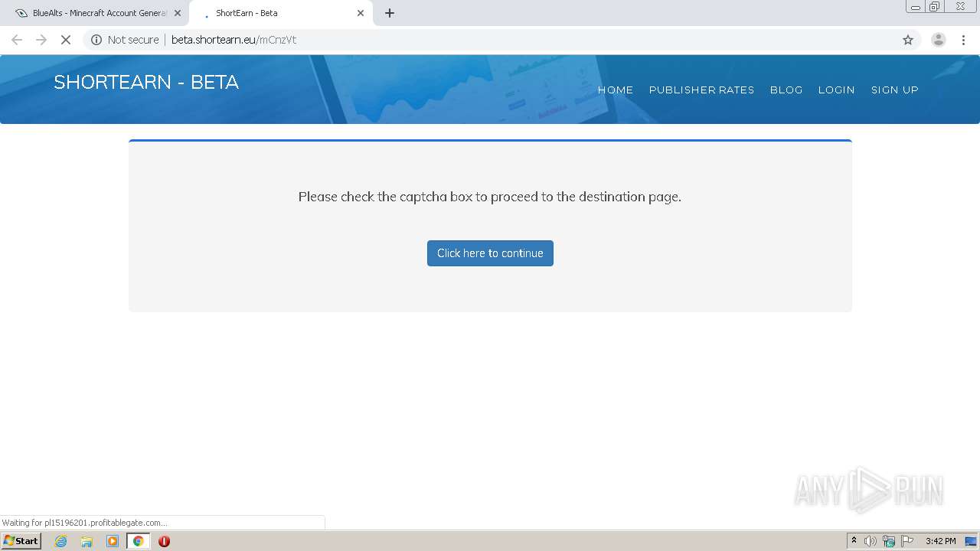
Task: Close the Chrome window
Action: pos(960,7)
